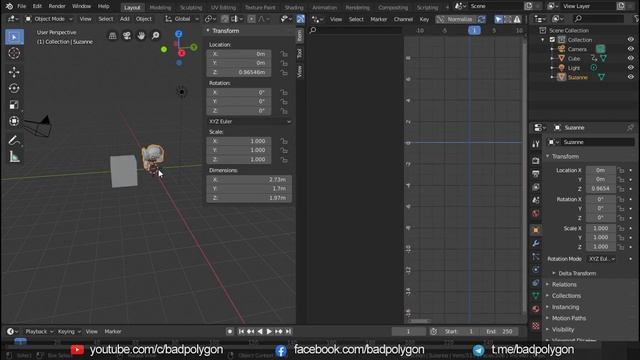This screenshot has height=360, width=640.
Task: Open the Object properties tab icon
Action: pyautogui.click(x=536, y=230)
